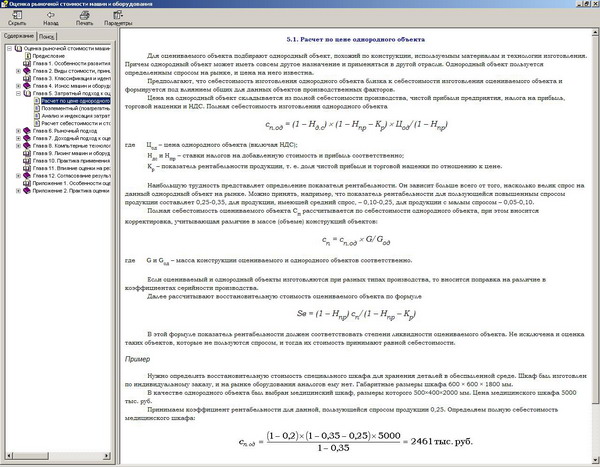The width and height of the screenshot is (600, 467).
Task: Click the purple book icon beside Глава 4
Action: (x=27, y=86)
